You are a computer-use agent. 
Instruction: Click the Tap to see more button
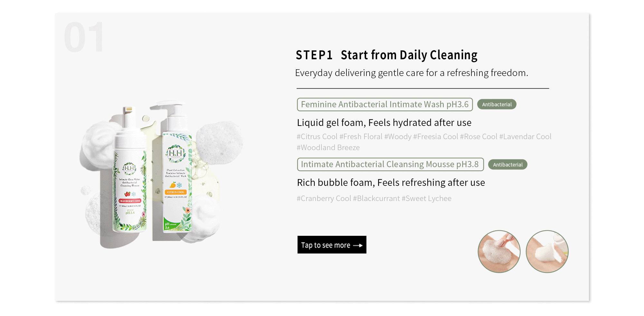[x=332, y=245]
